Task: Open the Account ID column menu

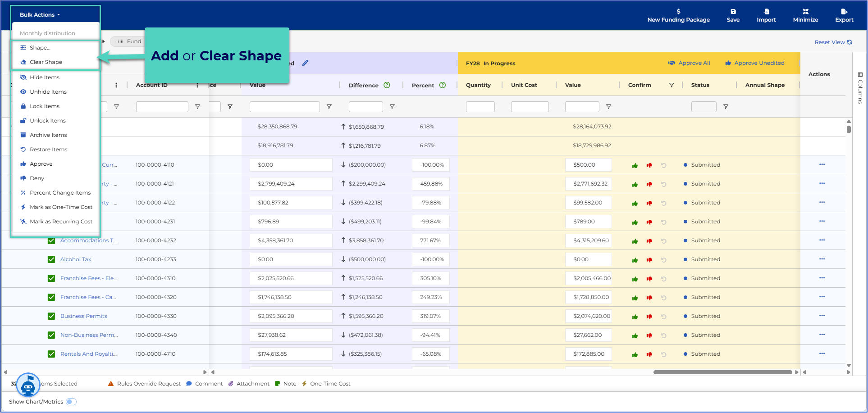Action: (x=197, y=85)
